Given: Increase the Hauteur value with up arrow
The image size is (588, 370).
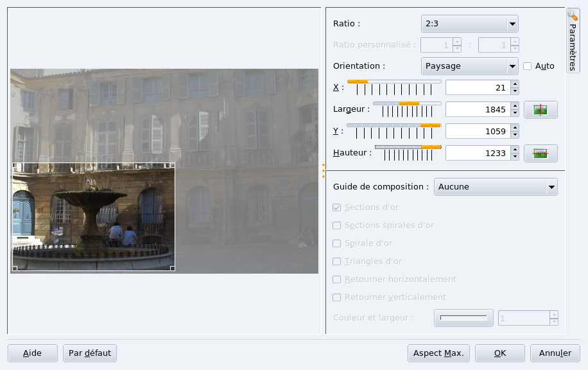Looking at the screenshot, I should point(515,150).
